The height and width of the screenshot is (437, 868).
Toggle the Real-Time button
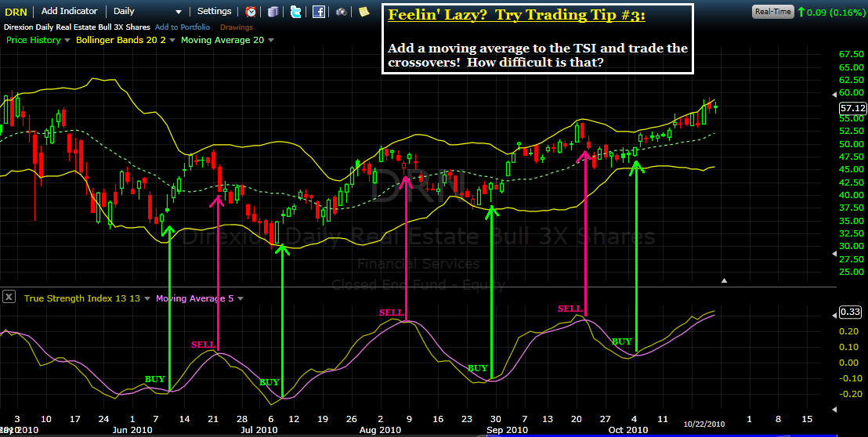(772, 12)
